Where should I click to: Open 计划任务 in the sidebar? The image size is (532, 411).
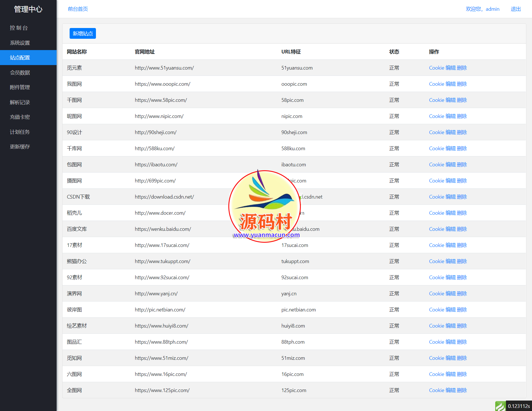pos(20,132)
